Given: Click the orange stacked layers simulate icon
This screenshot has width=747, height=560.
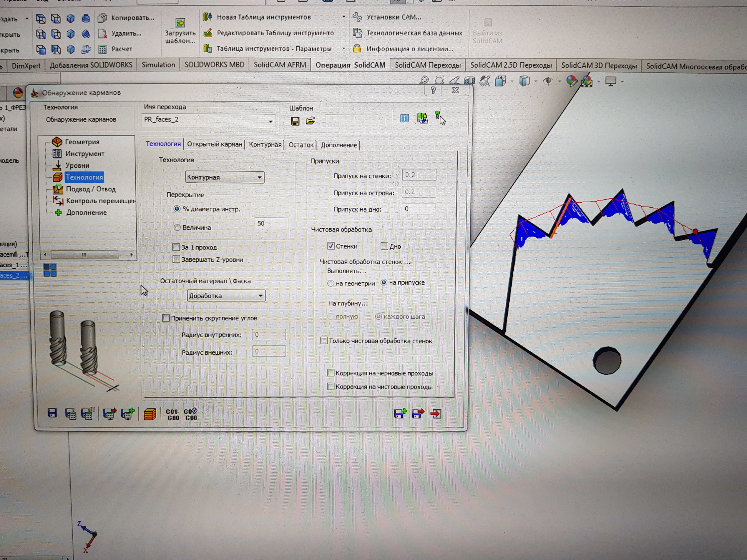Looking at the screenshot, I should [150, 414].
